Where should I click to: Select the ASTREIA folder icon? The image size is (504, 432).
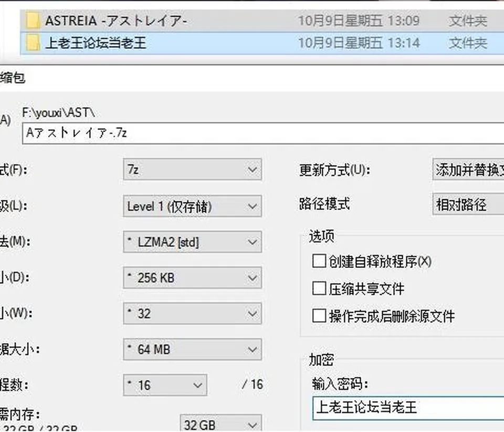tap(33, 20)
